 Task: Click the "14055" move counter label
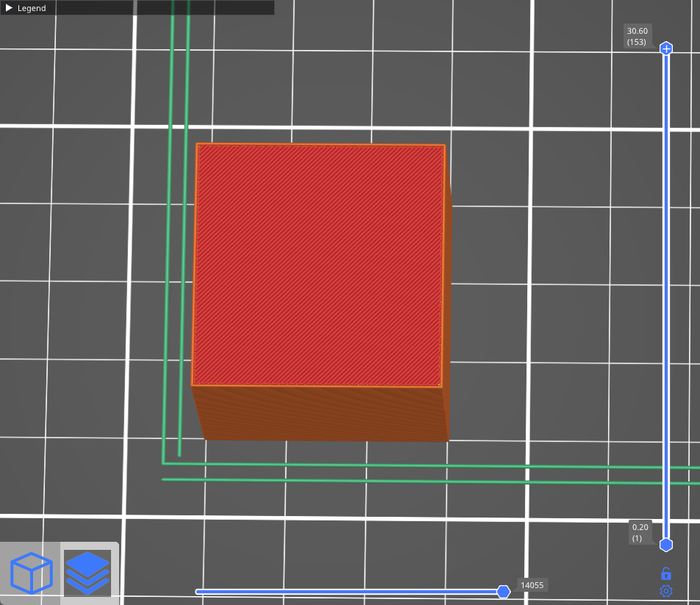[532, 585]
